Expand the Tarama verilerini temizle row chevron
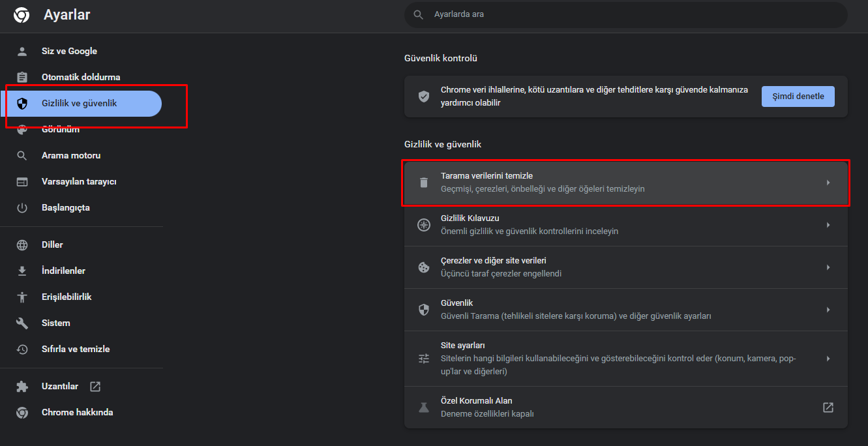868x446 pixels. (828, 182)
